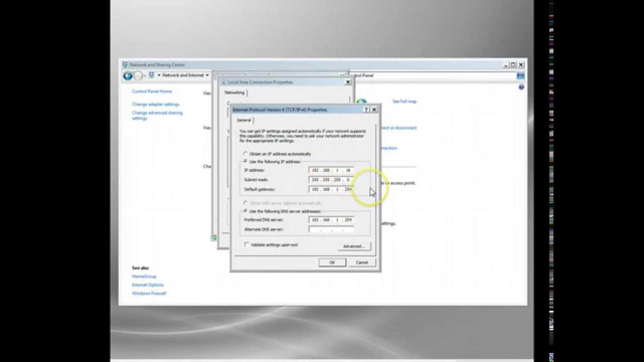This screenshot has width=644, height=362.
Task: Confirm IPv4 Properties with OK
Action: tap(332, 262)
